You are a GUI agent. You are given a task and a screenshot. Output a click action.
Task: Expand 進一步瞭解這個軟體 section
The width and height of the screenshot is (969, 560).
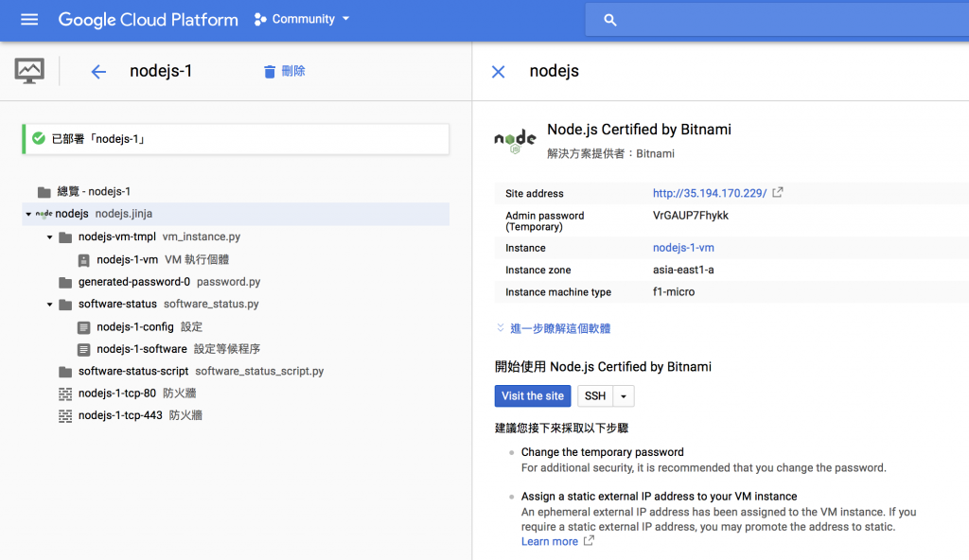(553, 328)
